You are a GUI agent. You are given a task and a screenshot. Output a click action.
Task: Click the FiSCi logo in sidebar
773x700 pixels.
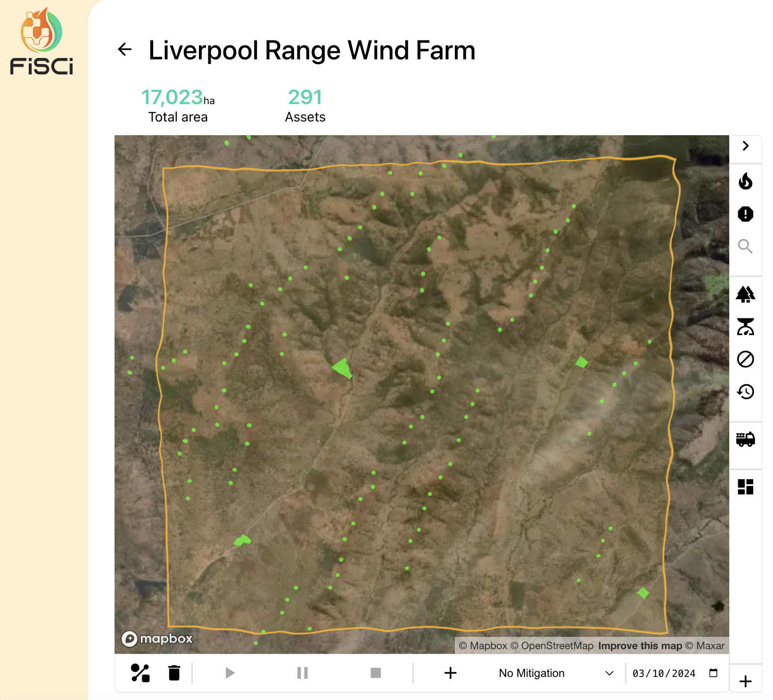pos(41,41)
